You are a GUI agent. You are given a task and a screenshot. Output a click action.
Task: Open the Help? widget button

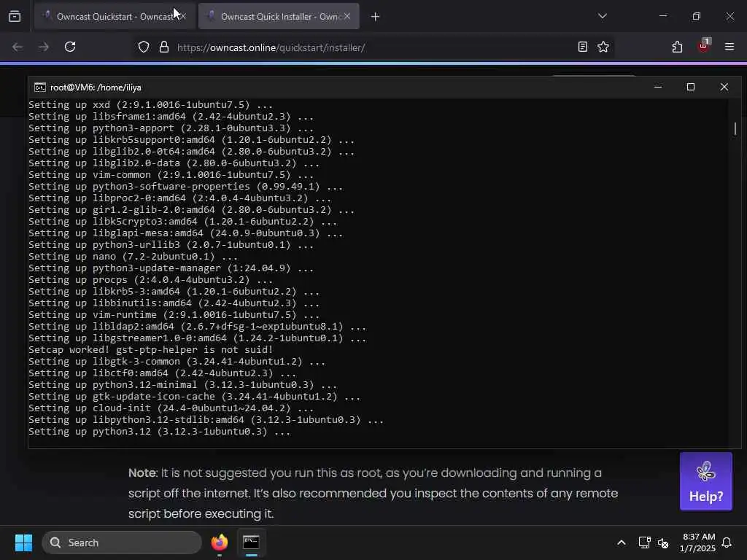tap(705, 481)
